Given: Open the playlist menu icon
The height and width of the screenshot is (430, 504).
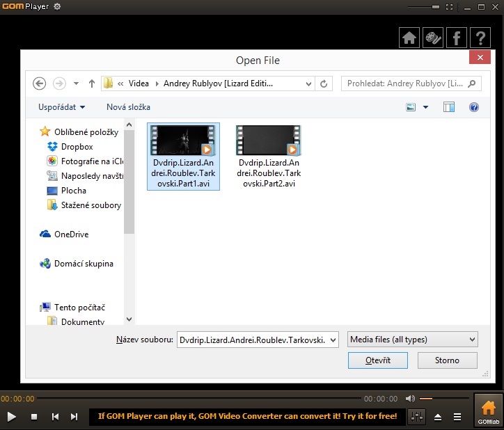Looking at the screenshot, I should pyautogui.click(x=457, y=417).
